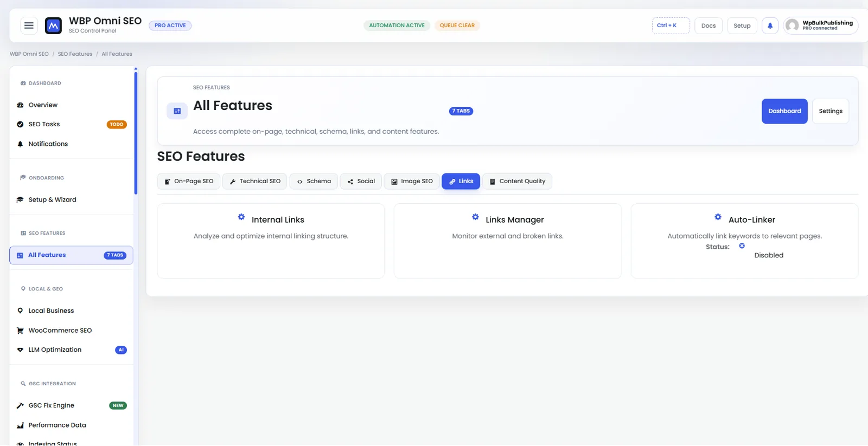Open the Links Manager card
This screenshot has width=868, height=446.
[508, 241]
